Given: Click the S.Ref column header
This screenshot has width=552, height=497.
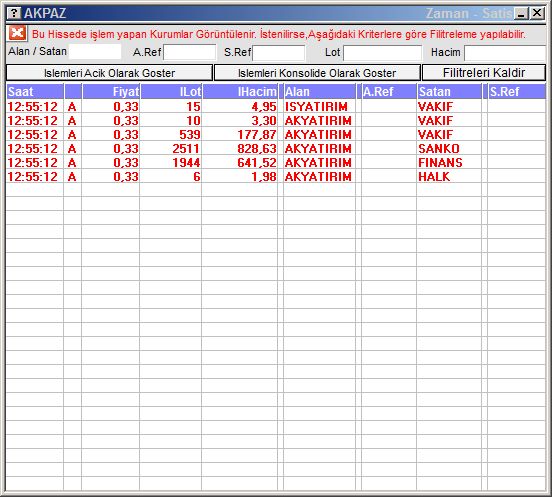Looking at the screenshot, I should (517, 92).
